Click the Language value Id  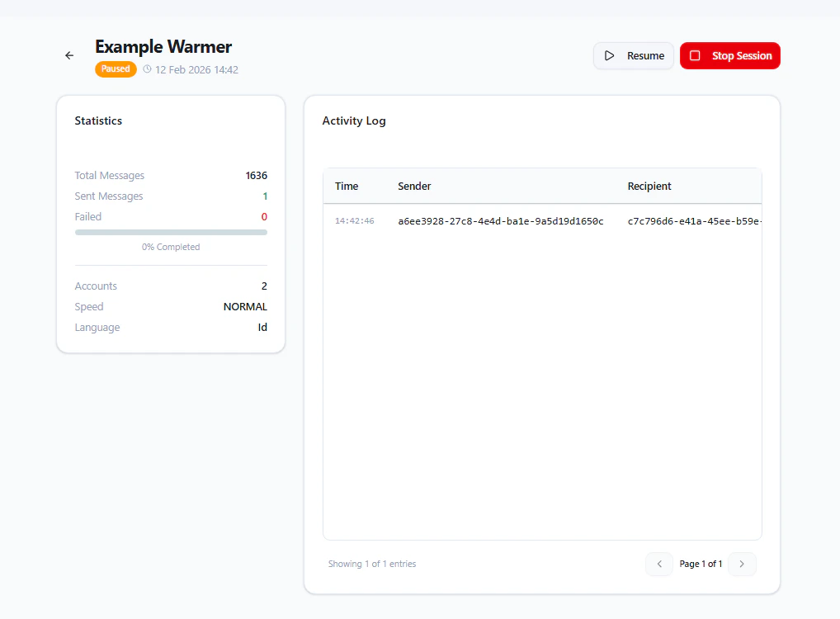[262, 328]
